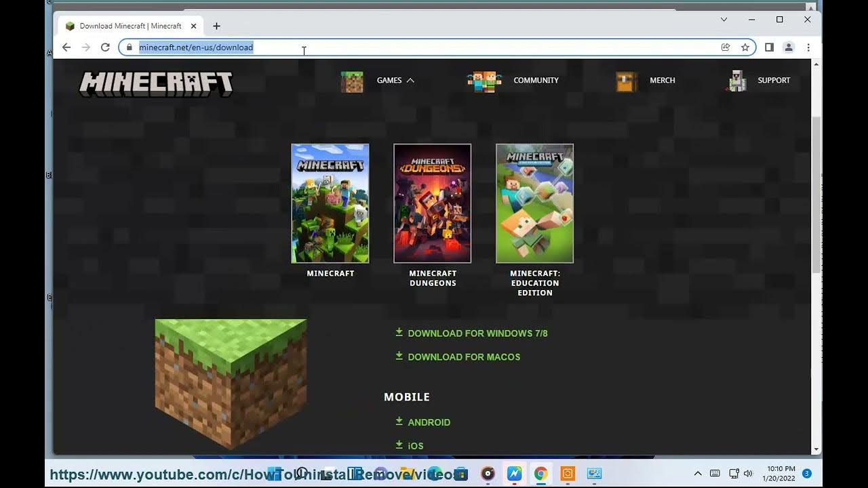View site information padlock icon
The width and height of the screenshot is (868, 488).
[129, 47]
